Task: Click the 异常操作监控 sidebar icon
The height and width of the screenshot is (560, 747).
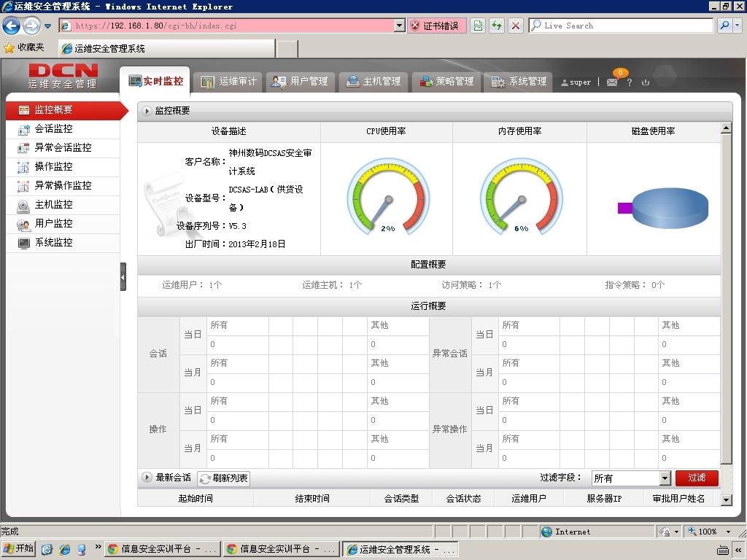Action: click(x=23, y=186)
